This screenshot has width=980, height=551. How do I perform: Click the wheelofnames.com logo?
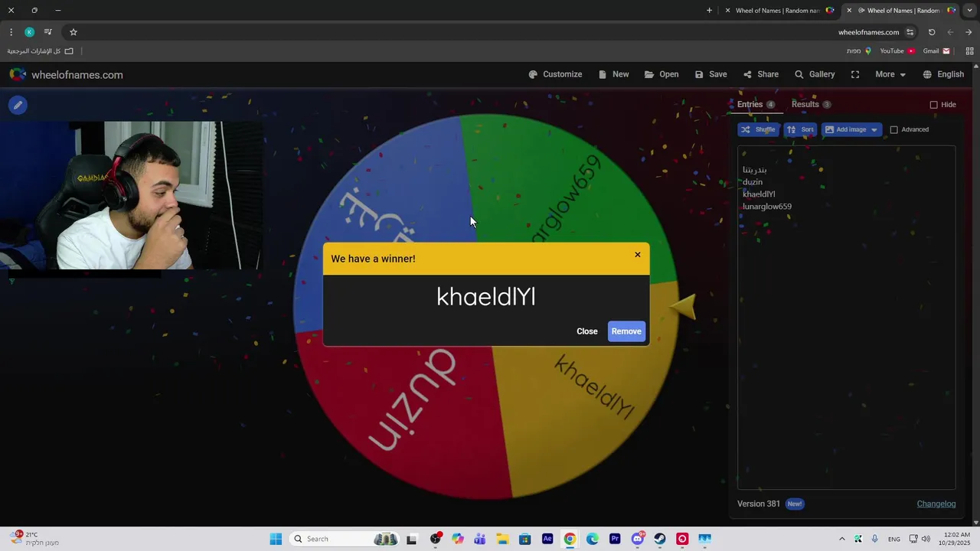[66, 74]
